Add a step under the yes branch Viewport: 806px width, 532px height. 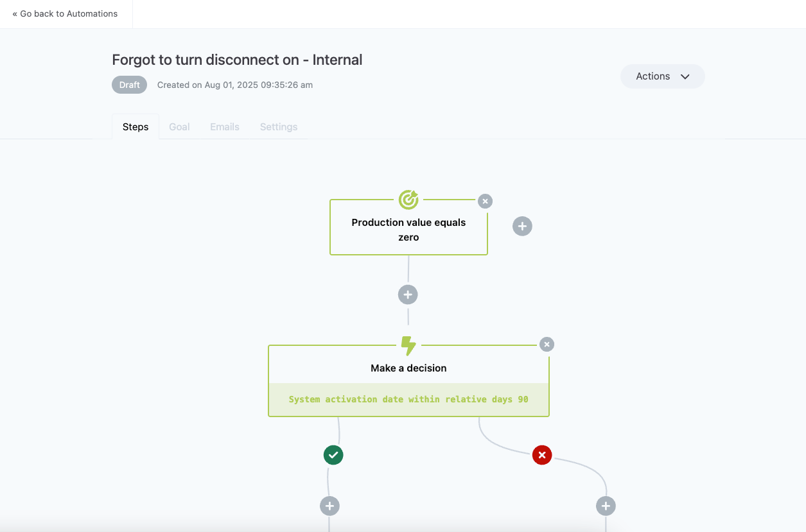coord(329,506)
